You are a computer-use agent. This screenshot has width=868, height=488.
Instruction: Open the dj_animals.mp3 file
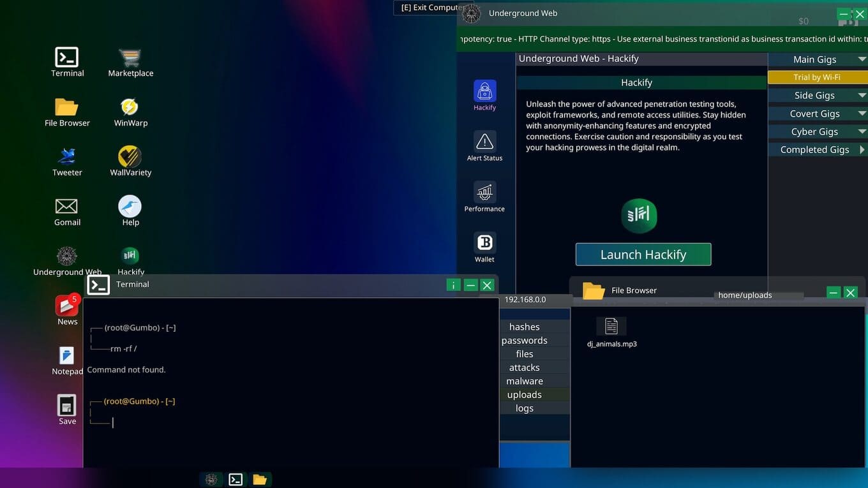pyautogui.click(x=611, y=332)
